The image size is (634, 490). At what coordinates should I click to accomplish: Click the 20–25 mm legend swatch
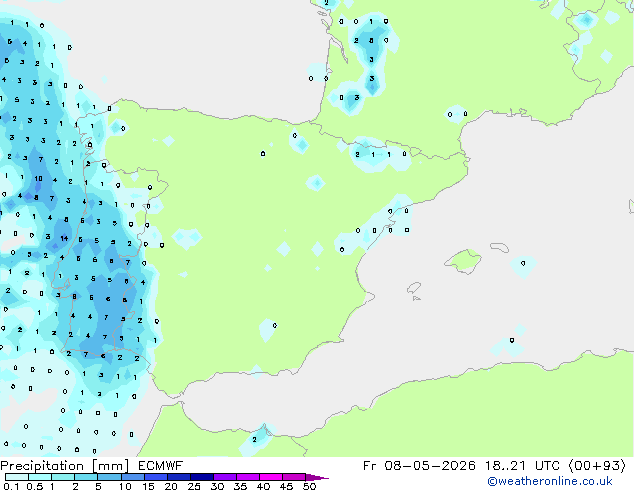179,477
